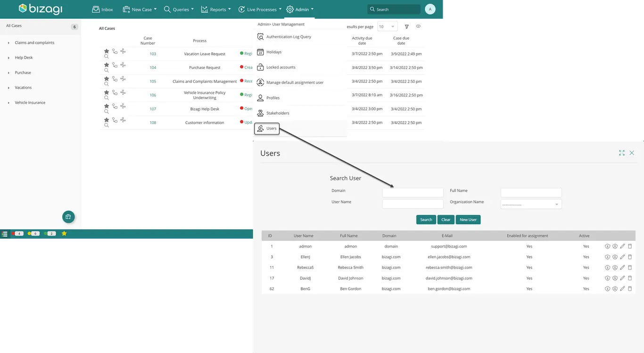Viewport: 644px width, 353px height.
Task: Toggle the red indicator counter in status bar
Action: click(17, 234)
